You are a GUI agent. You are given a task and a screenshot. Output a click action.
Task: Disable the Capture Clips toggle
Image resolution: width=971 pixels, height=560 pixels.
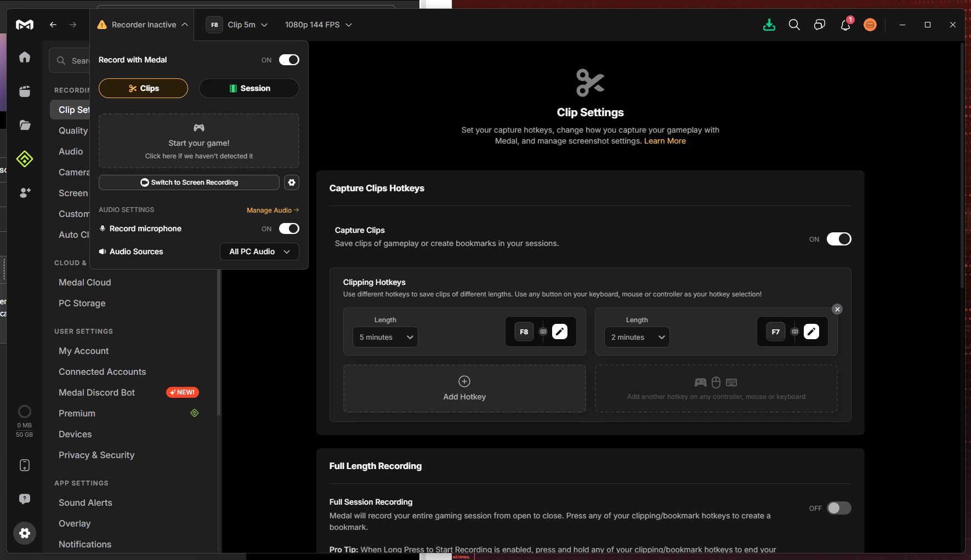[839, 239]
